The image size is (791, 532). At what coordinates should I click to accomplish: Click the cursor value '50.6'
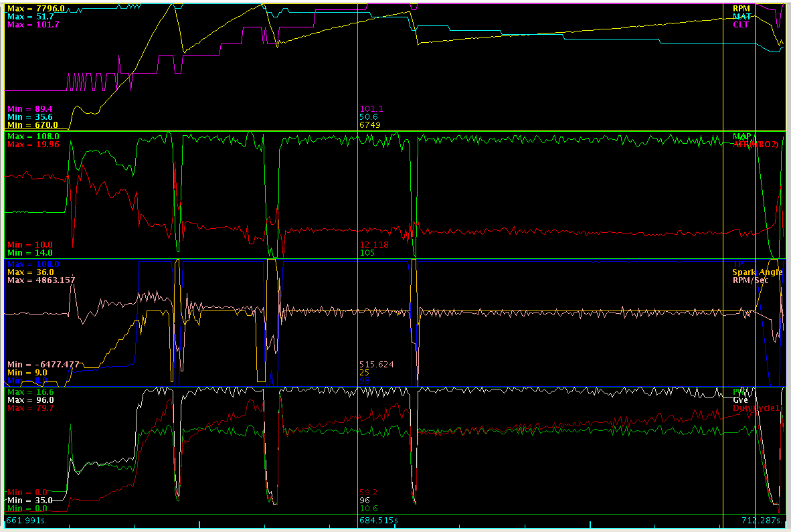369,117
